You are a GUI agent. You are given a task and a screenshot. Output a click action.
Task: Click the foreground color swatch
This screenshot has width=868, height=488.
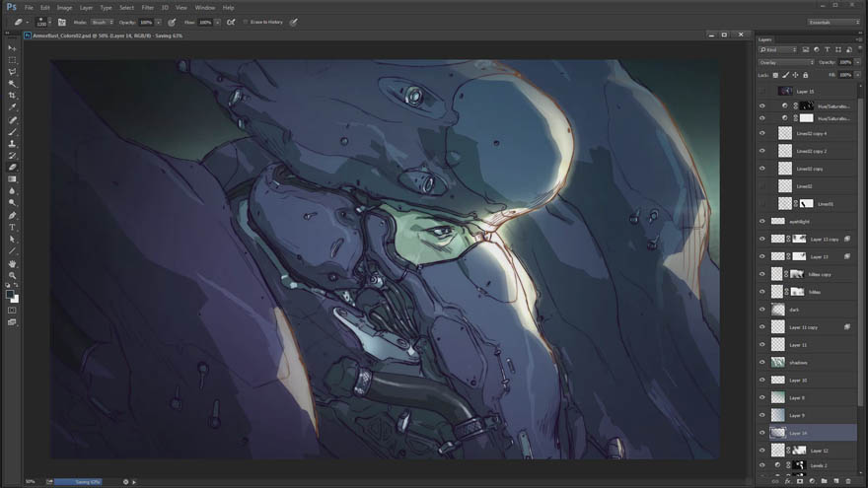coord(10,295)
